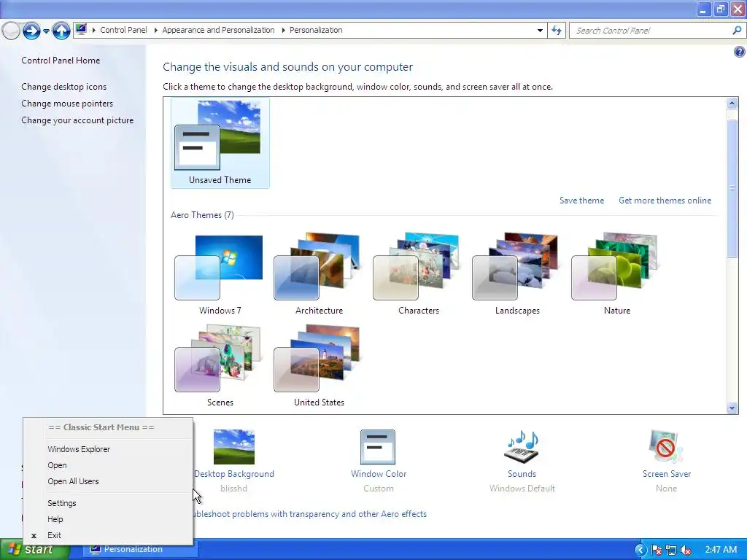Image resolution: width=747 pixels, height=560 pixels.
Task: Open troubleshoot transparency and Aero effects link
Action: click(309, 514)
